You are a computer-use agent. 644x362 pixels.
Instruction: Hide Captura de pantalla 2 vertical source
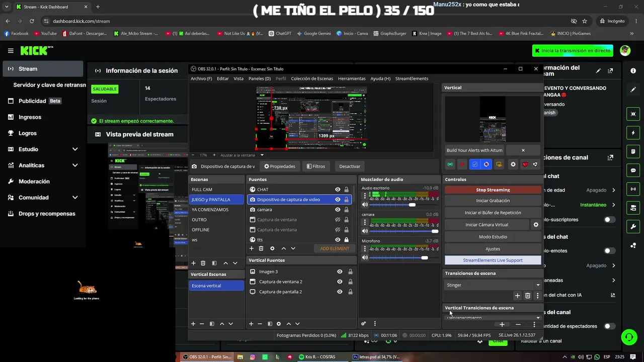(x=340, y=292)
